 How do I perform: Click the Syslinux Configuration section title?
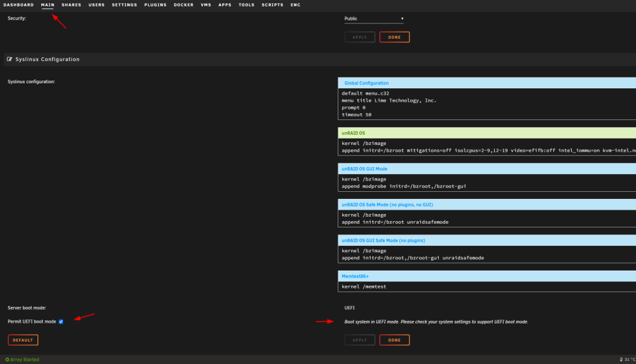point(48,59)
